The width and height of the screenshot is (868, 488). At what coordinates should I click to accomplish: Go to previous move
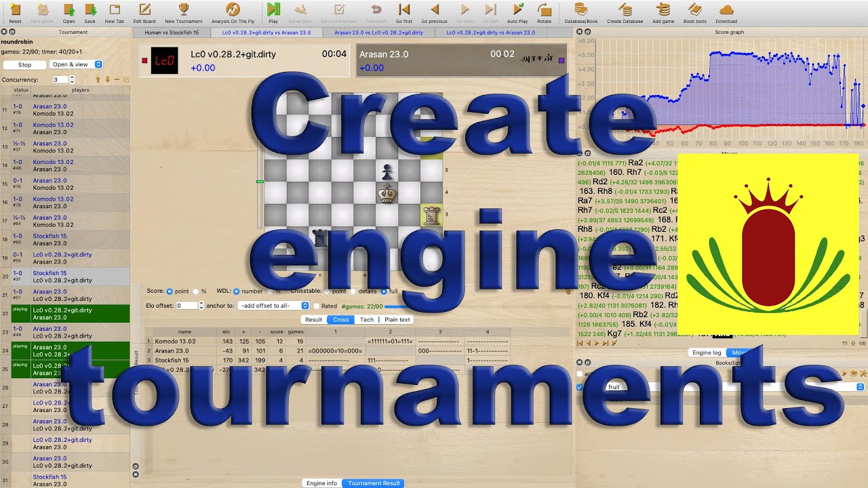click(x=435, y=9)
